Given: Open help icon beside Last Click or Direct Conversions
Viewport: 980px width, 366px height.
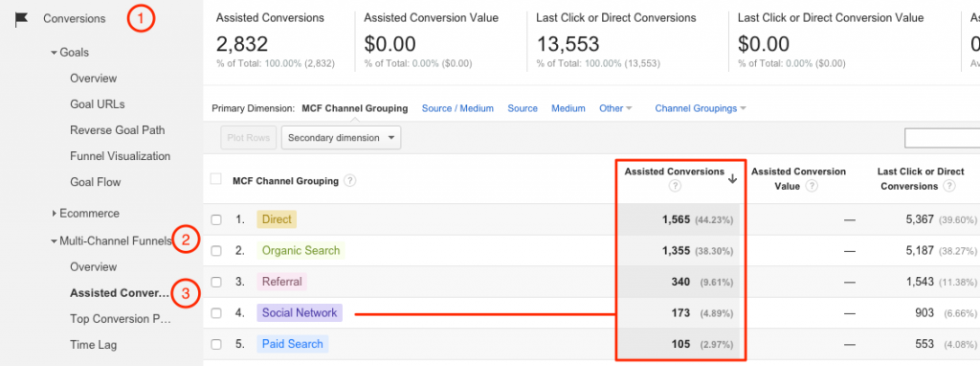Looking at the screenshot, I should tap(949, 186).
